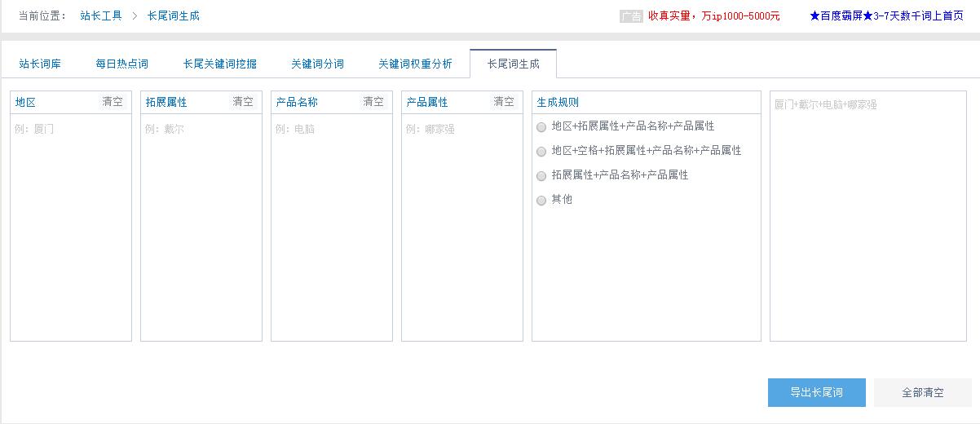The image size is (980, 424).
Task: Select rule 地区+空格+拓展属性+产品名称+产品属性
Action: (541, 152)
